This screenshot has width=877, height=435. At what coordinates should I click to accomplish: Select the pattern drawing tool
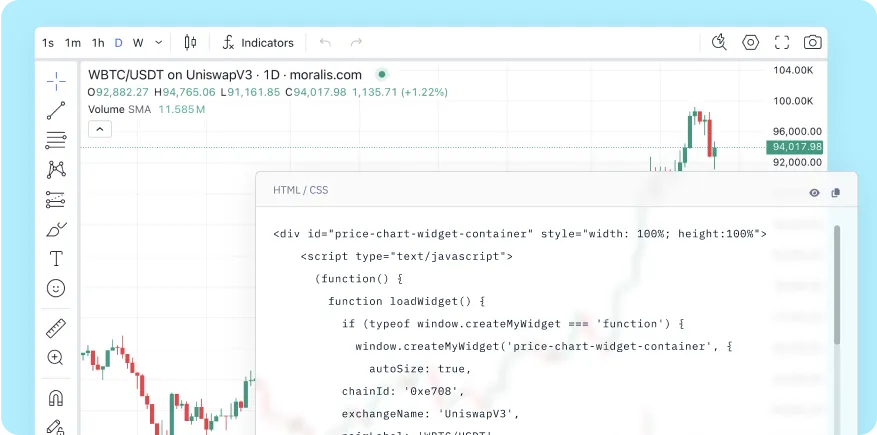tap(56, 169)
